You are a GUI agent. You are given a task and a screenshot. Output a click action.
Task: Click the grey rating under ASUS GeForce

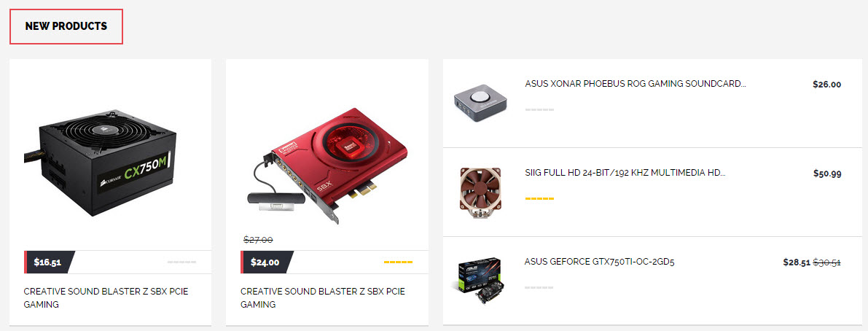click(x=539, y=288)
